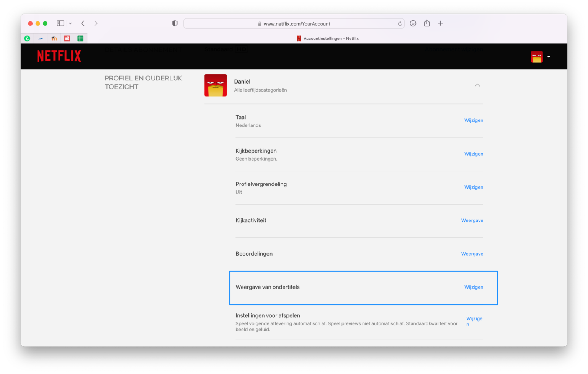Reload the page with the refresh icon
The height and width of the screenshot is (374, 588).
point(400,24)
